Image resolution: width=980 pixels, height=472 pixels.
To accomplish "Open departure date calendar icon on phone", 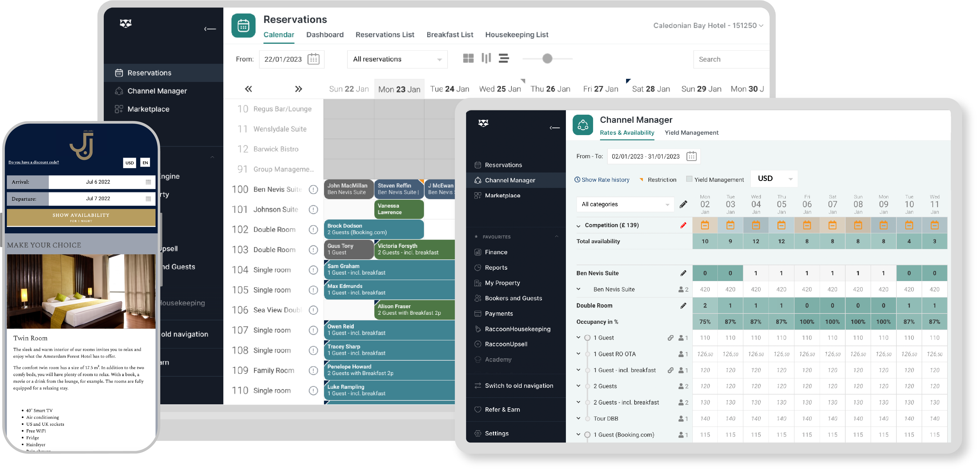I will pyautogui.click(x=148, y=199).
